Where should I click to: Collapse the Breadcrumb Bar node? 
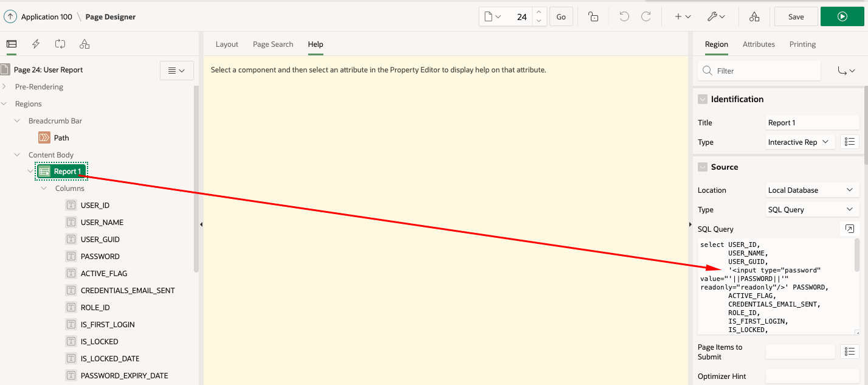(x=17, y=120)
